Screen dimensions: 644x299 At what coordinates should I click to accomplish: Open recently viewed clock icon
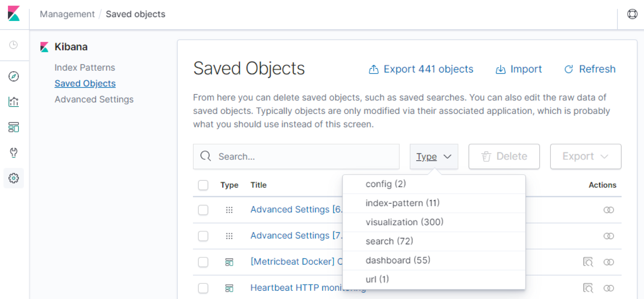13,45
